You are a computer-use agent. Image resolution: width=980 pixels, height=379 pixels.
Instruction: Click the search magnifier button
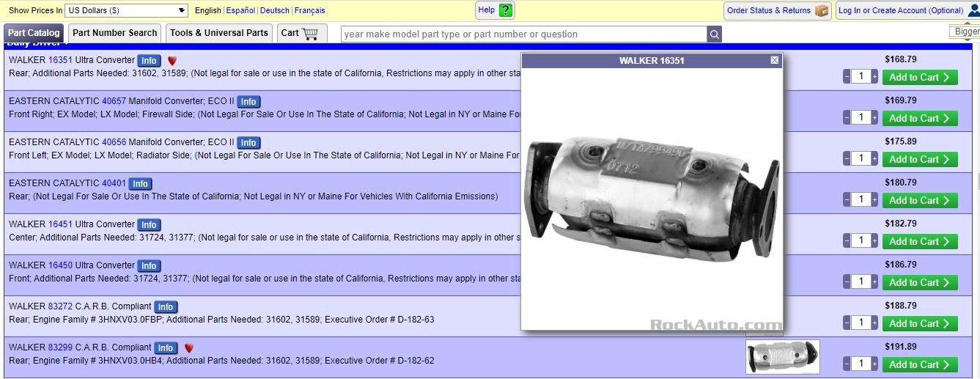[x=714, y=34]
